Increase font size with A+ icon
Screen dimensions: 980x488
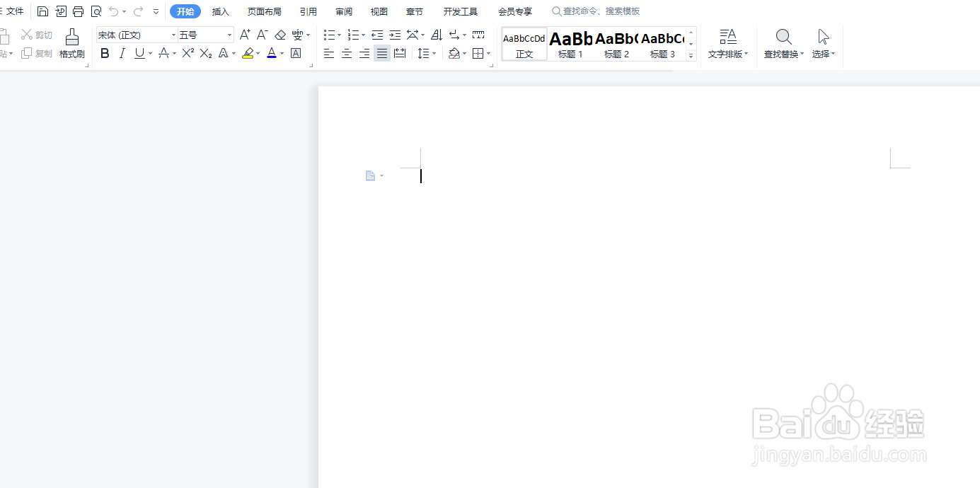click(245, 35)
